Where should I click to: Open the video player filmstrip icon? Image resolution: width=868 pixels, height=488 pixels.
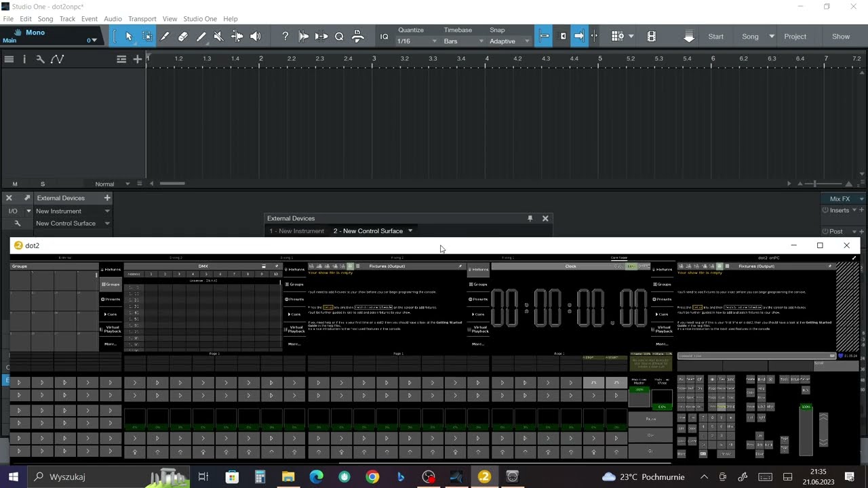pos(652,37)
